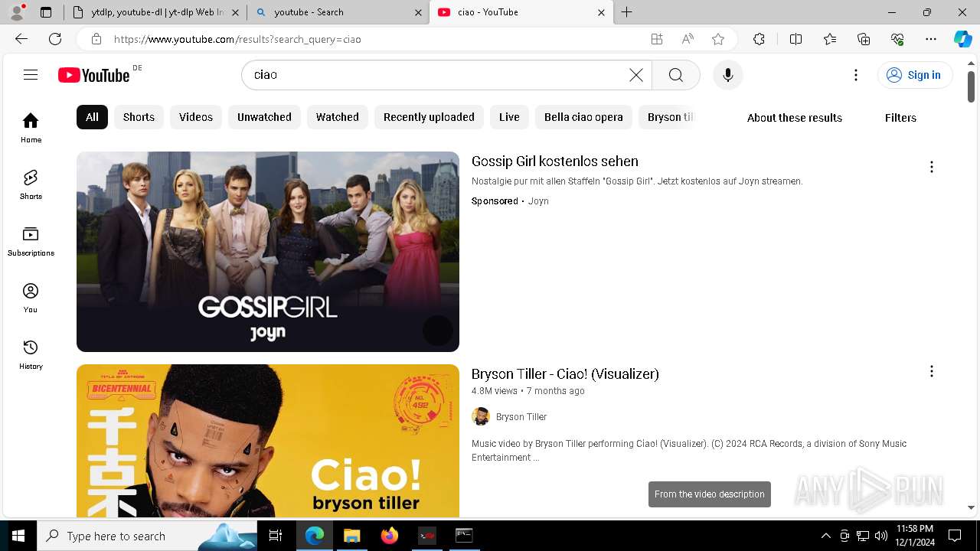The height and width of the screenshot is (551, 980).
Task: Open the Favorites list
Action: [x=830, y=39]
